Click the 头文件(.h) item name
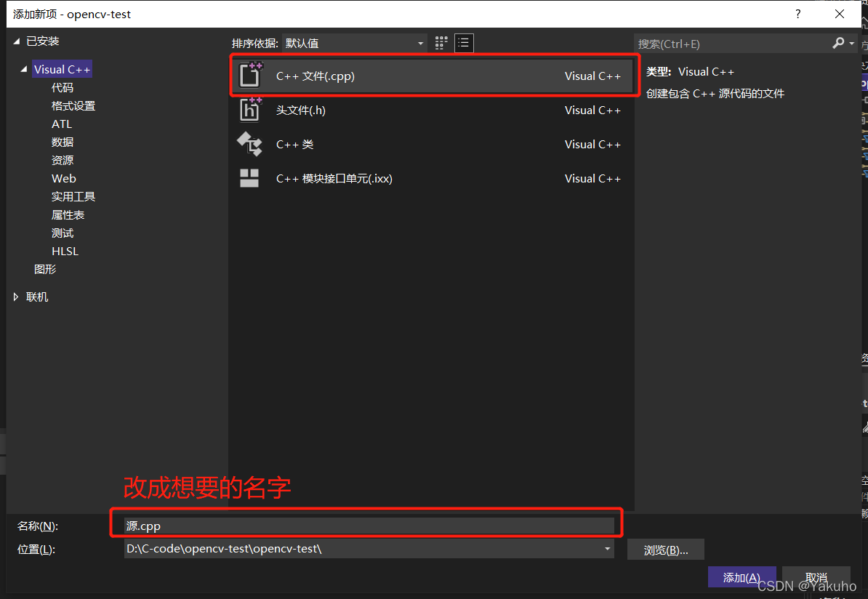This screenshot has width=868, height=599. [300, 110]
